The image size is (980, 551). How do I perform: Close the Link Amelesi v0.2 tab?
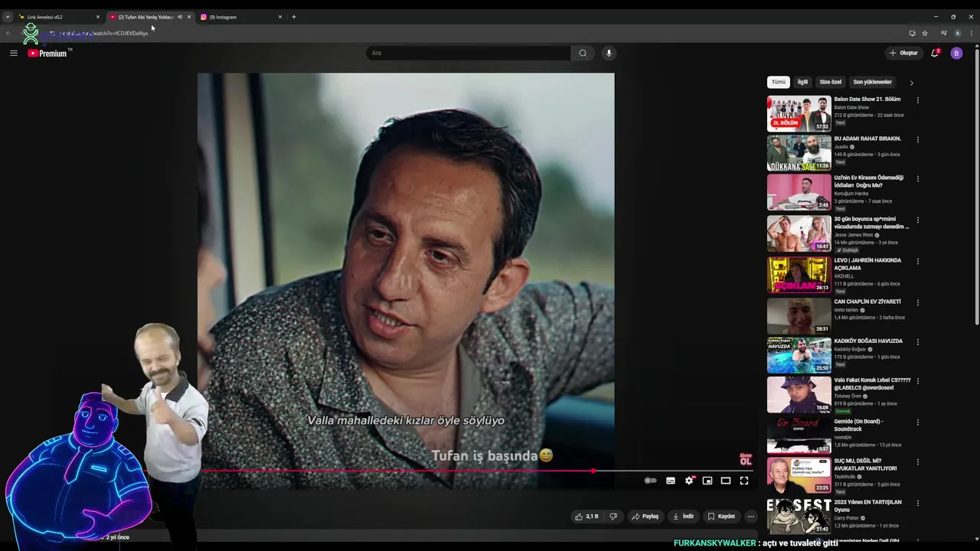tap(97, 17)
